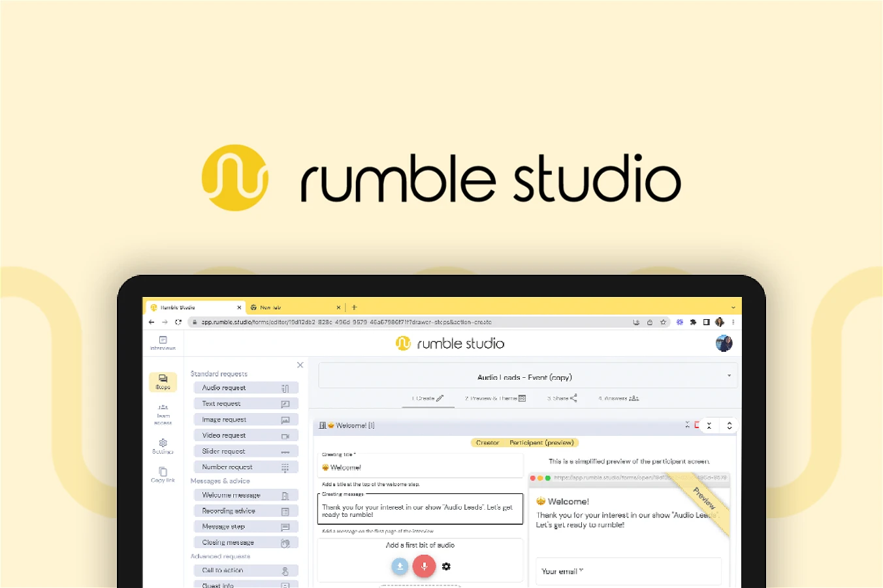Open the Preview & Theme tab
Viewport: 883px width, 588px height.
495,398
